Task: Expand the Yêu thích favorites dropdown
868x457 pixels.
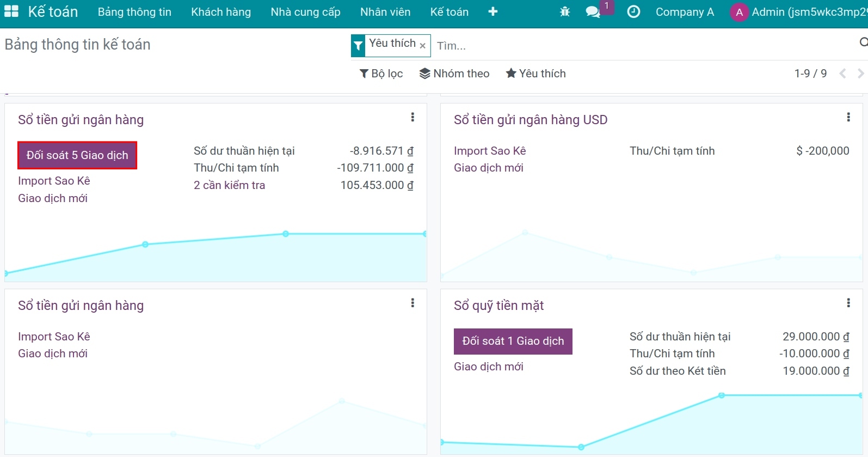Action: 536,74
